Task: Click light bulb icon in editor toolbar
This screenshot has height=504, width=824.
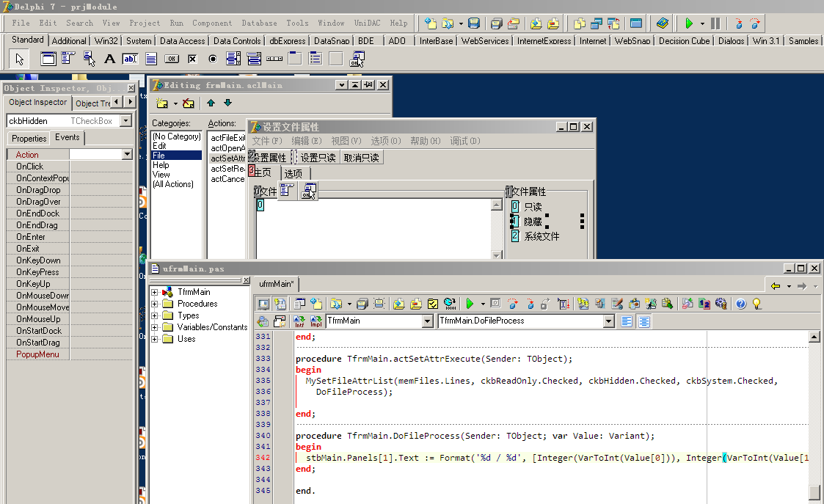Action: point(756,303)
